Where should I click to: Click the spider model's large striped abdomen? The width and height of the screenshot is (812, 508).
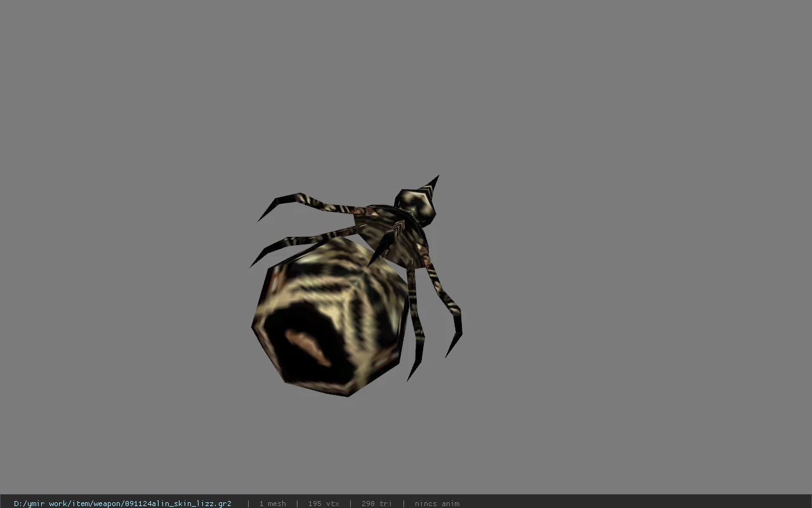coord(330,317)
